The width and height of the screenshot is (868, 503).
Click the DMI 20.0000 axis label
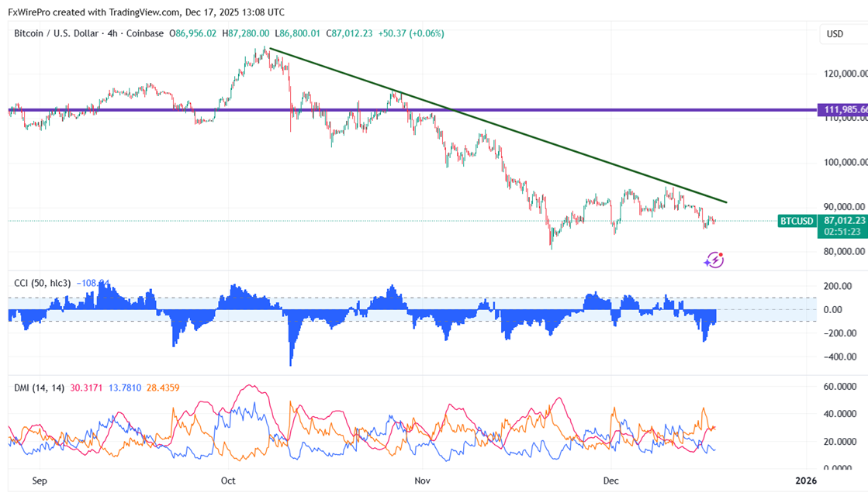click(840, 442)
